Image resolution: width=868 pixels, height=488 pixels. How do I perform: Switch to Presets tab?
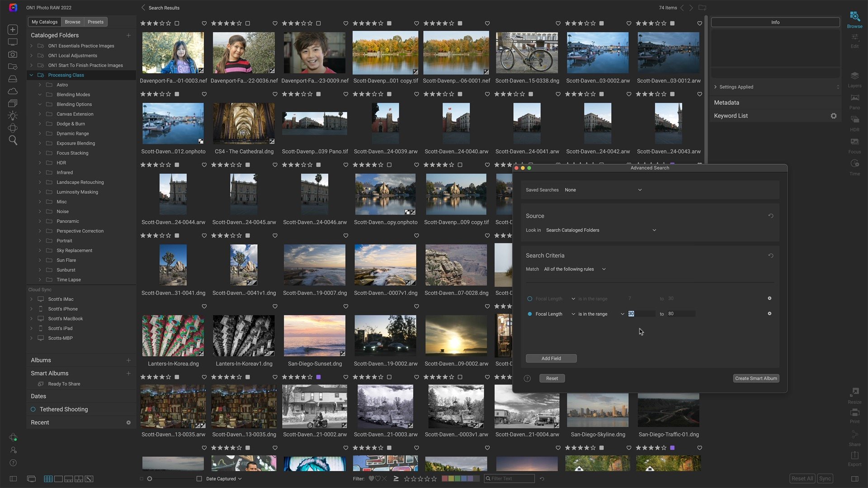(x=95, y=22)
